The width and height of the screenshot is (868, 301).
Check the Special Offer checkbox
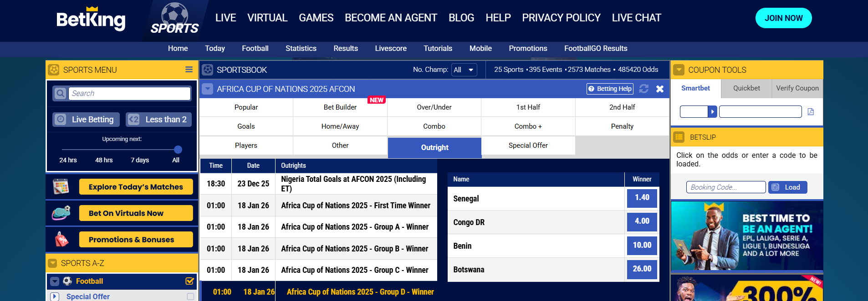[190, 296]
